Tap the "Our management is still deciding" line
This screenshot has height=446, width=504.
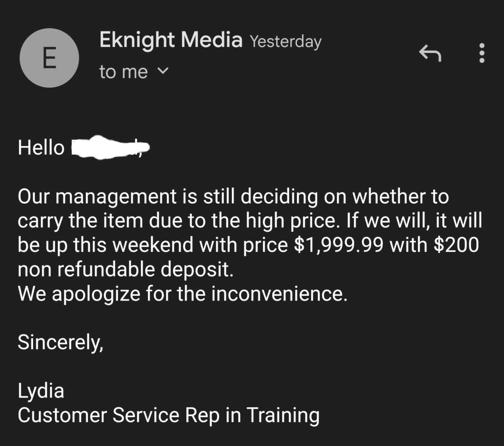coord(168,197)
